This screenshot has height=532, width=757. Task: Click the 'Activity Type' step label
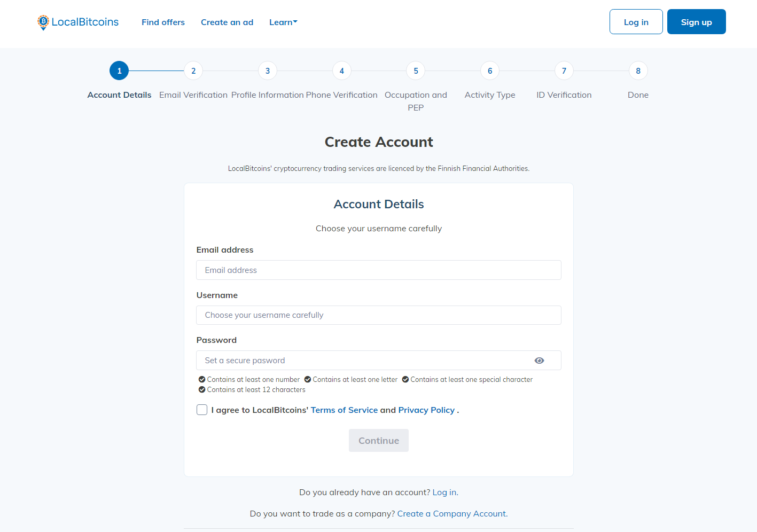(x=490, y=95)
